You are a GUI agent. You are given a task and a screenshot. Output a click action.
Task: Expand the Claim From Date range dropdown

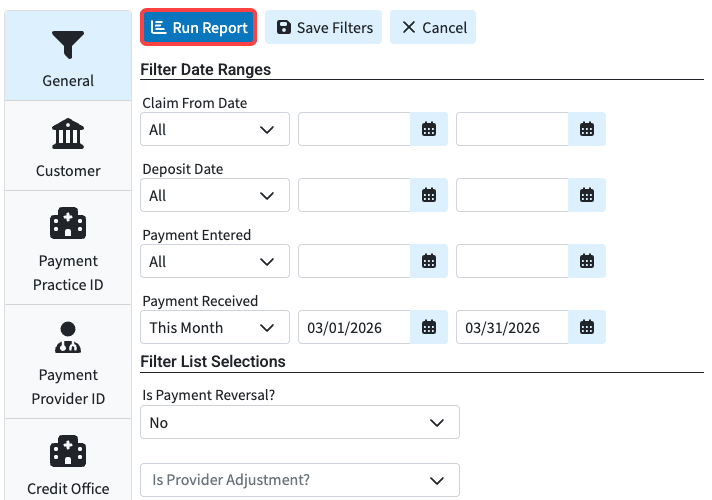(x=215, y=129)
